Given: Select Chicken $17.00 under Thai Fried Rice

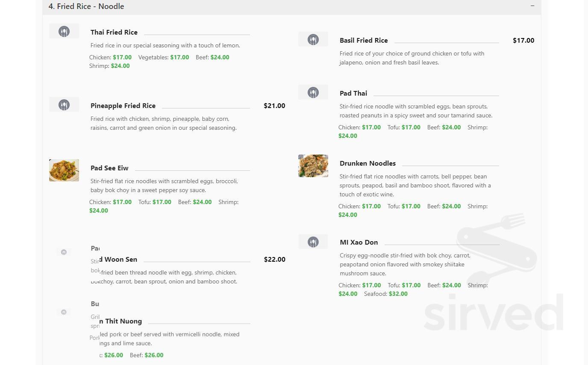Looking at the screenshot, I should pos(122,57).
